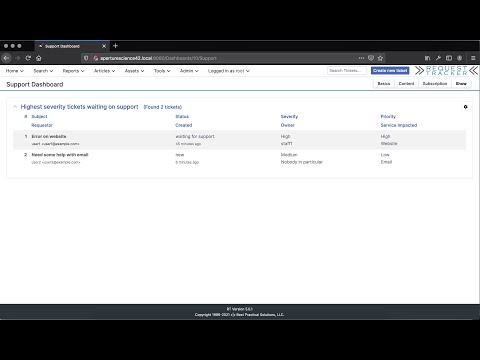Sort by the Created column header
The width and height of the screenshot is (480, 360).
pos(184,125)
